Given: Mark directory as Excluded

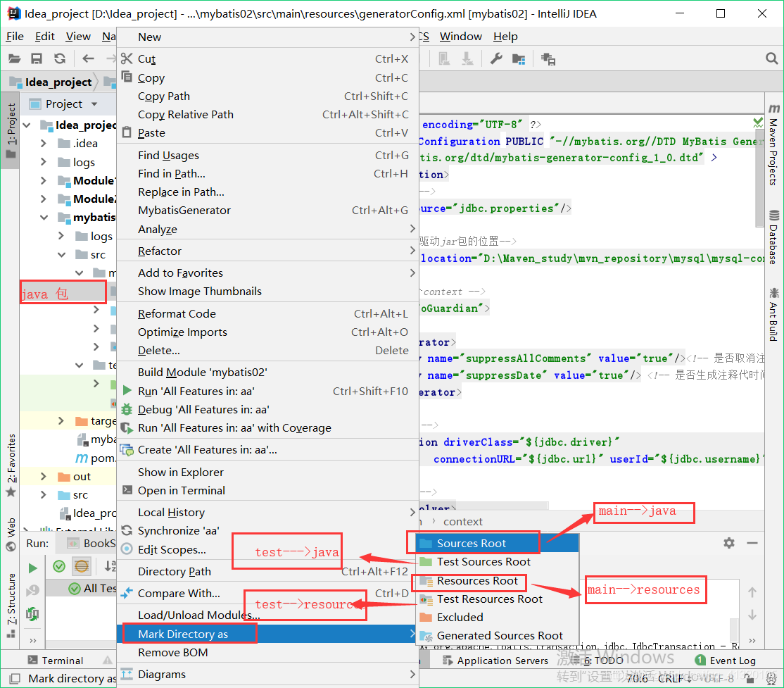Looking at the screenshot, I should coord(498,618).
